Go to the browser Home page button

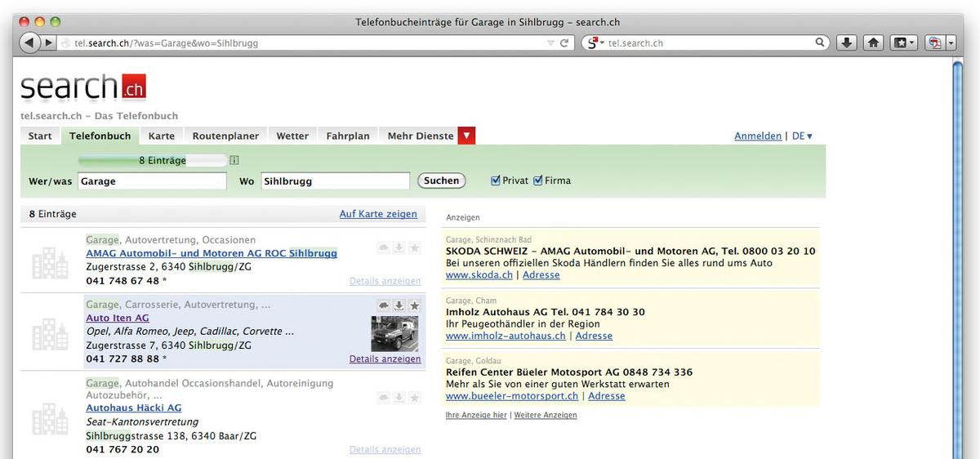873,43
